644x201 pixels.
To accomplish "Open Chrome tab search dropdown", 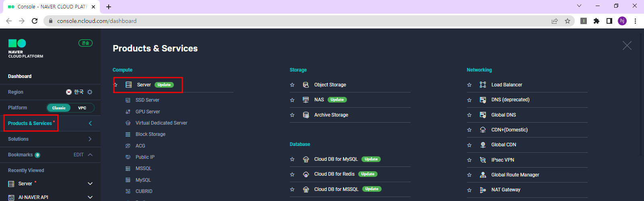I will coord(579,6).
